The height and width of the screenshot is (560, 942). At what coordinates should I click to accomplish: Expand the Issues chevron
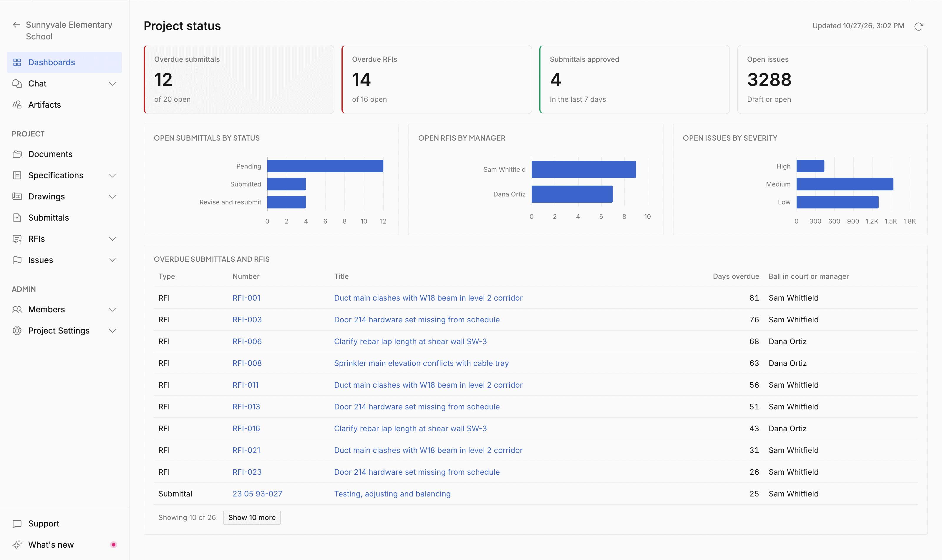tap(112, 260)
